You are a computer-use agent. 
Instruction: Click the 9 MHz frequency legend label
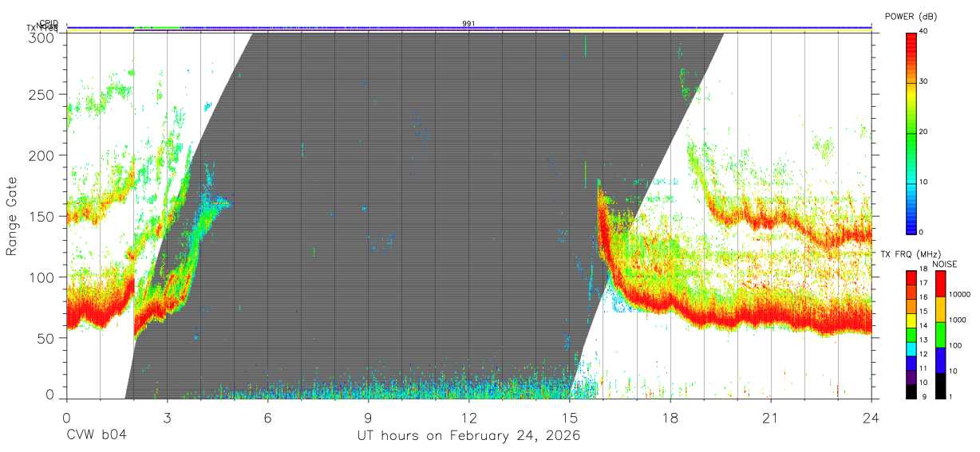(x=926, y=396)
